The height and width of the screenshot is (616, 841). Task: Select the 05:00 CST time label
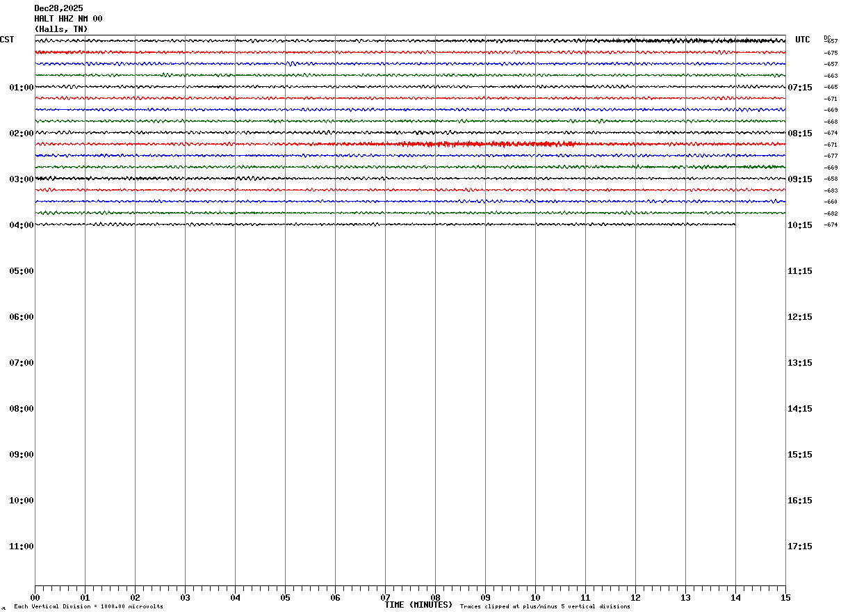22,271
